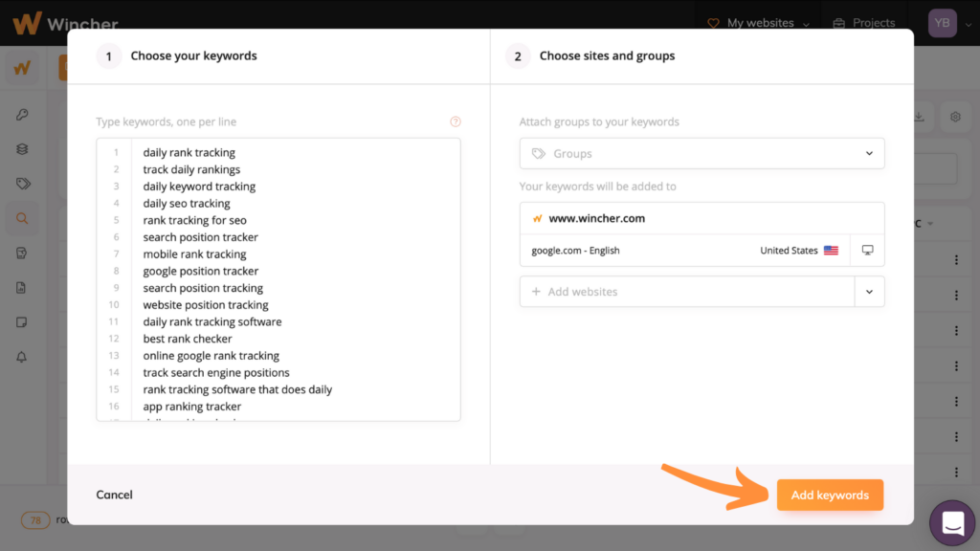
Task: Click the plus icon beside Add websites
Action: [x=536, y=292]
